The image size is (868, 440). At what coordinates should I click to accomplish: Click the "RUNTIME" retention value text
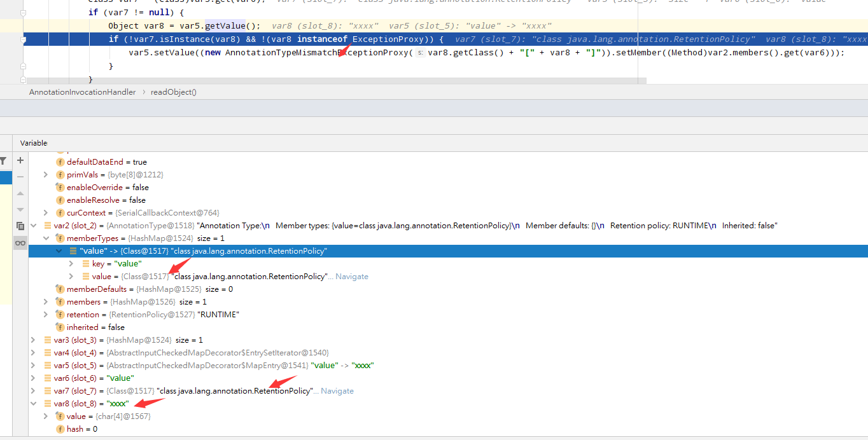click(218, 315)
